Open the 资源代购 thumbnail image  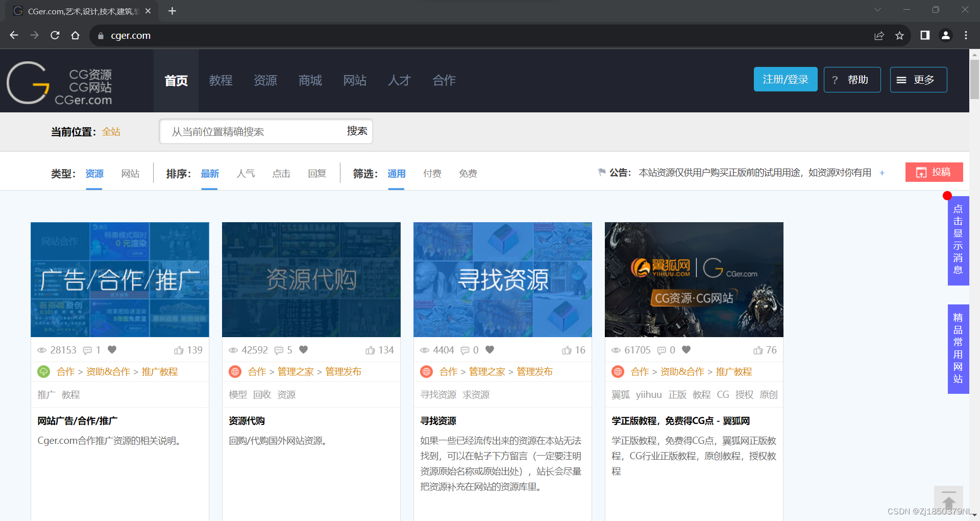click(x=311, y=279)
